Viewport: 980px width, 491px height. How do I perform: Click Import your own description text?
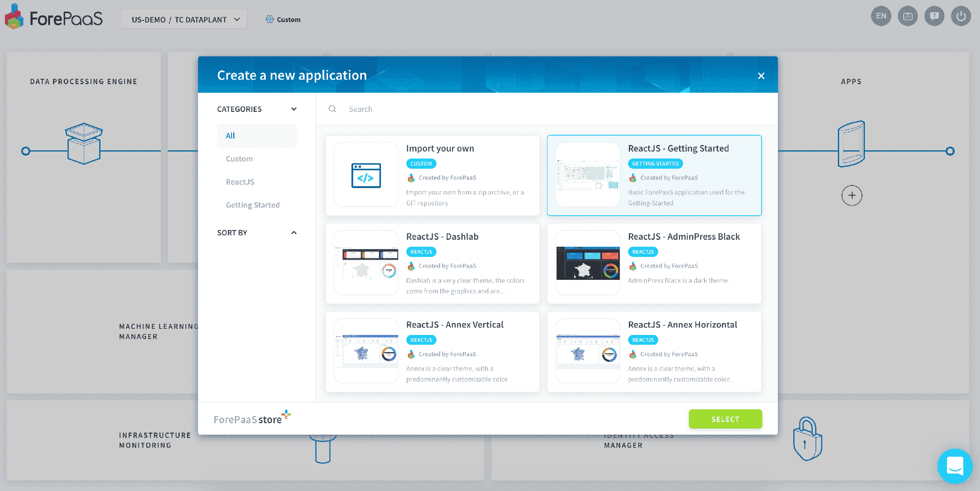click(x=465, y=198)
